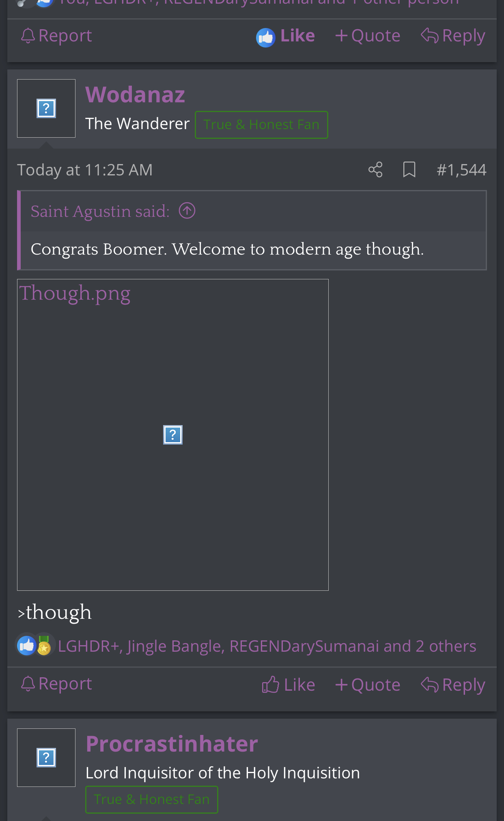Image resolution: width=504 pixels, height=821 pixels.
Task: Quote the top post
Action: (368, 36)
